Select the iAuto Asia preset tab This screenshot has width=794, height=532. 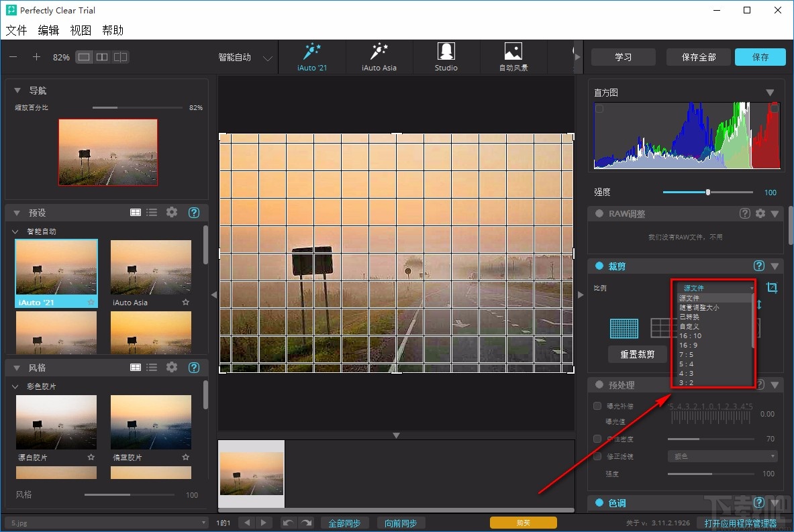(x=379, y=57)
